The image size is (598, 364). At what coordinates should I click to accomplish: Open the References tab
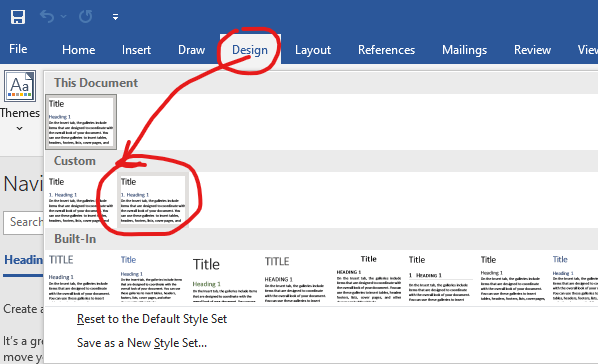tap(386, 50)
